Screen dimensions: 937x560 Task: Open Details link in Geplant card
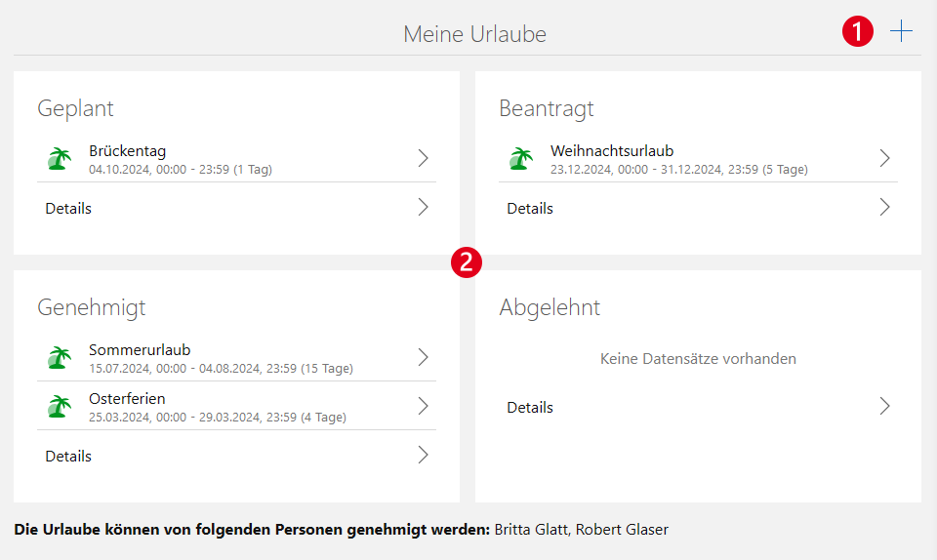tap(68, 208)
